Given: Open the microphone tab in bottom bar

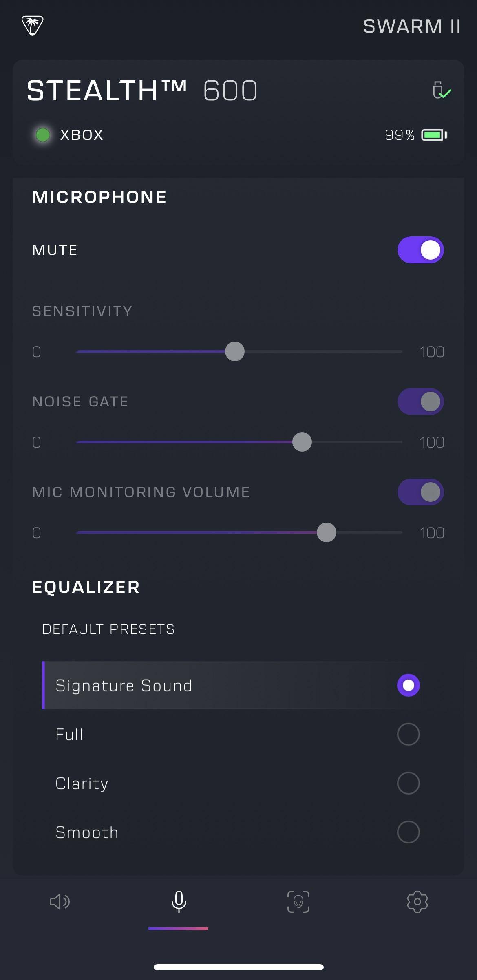Looking at the screenshot, I should point(179,901).
